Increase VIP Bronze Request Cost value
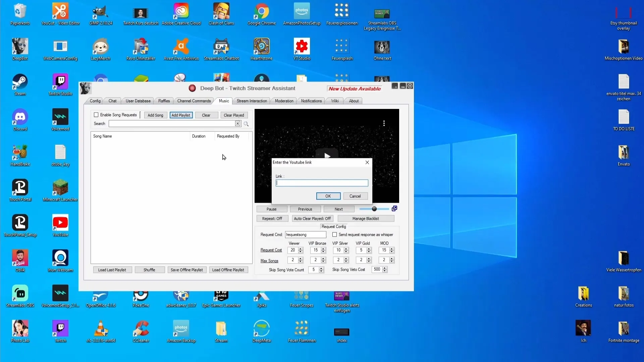 [324, 249]
